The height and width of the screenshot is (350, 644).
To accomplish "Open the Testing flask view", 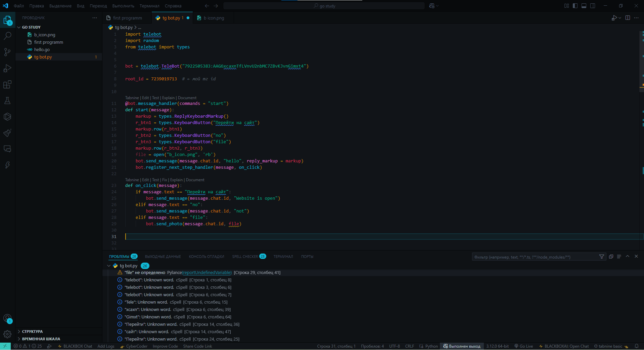I will (x=7, y=101).
